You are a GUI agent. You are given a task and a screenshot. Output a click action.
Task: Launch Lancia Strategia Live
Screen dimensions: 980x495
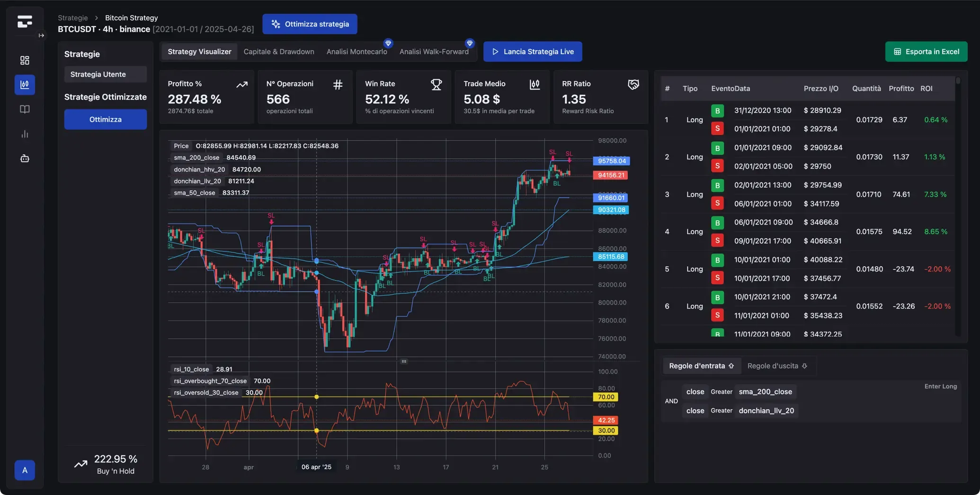click(533, 52)
